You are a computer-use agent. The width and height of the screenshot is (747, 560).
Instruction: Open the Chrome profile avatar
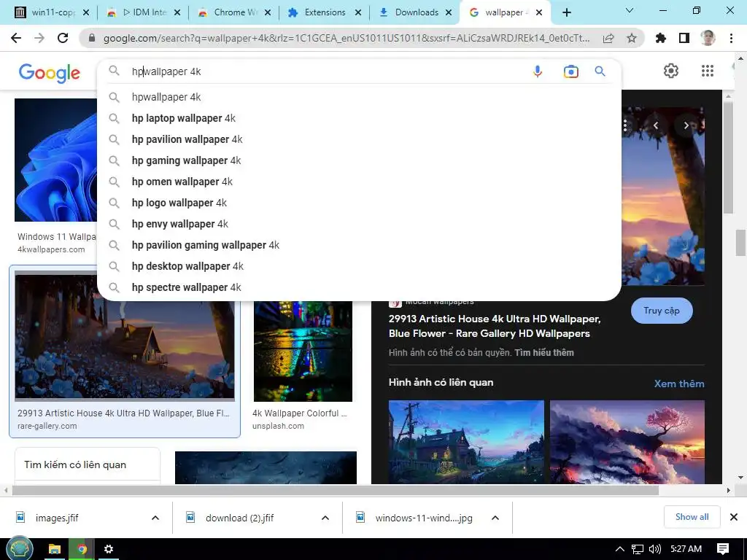(x=708, y=38)
